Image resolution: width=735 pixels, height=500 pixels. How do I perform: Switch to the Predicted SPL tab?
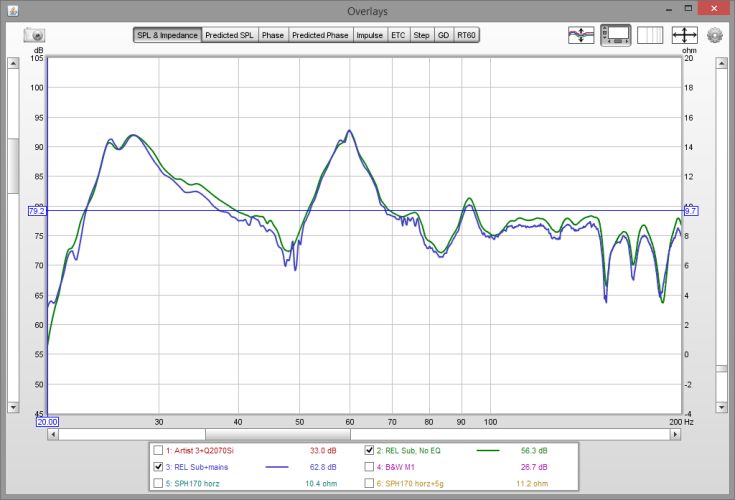point(230,35)
